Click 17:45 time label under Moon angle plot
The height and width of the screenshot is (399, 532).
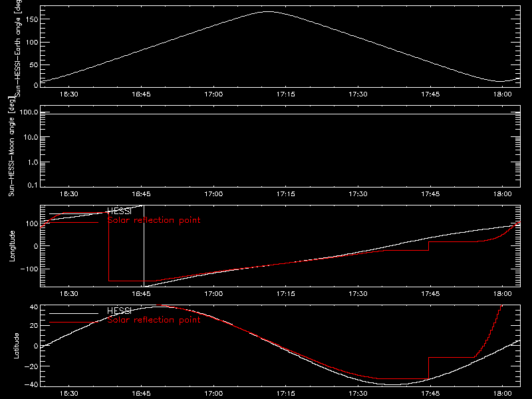[430, 194]
